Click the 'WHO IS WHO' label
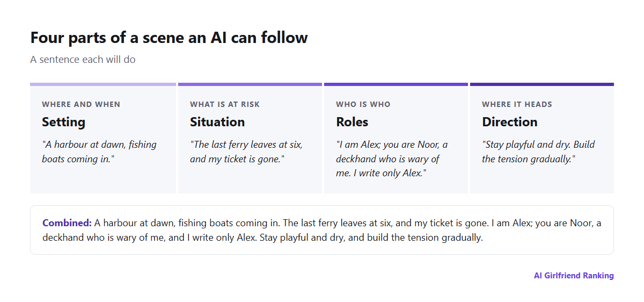Viewport: 644px width, 302px height. coord(363,104)
